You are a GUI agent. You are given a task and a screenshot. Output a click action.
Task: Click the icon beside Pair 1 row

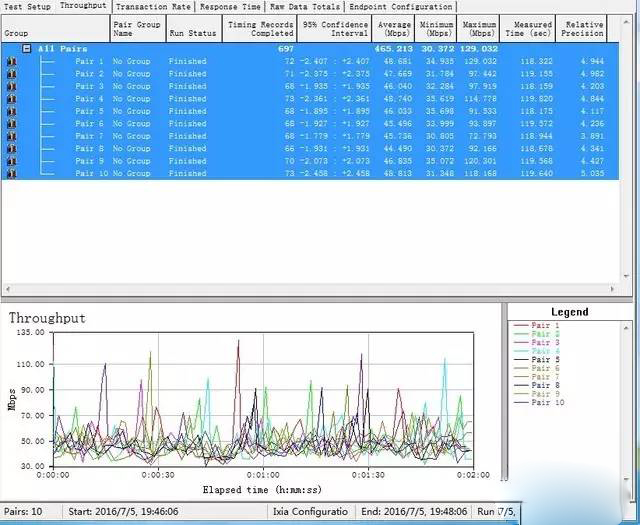click(12, 61)
